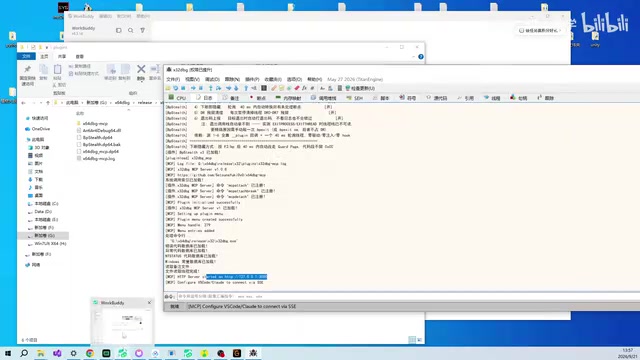Open the 断点 breakpoints tab in x32dbg

(x=258, y=98)
